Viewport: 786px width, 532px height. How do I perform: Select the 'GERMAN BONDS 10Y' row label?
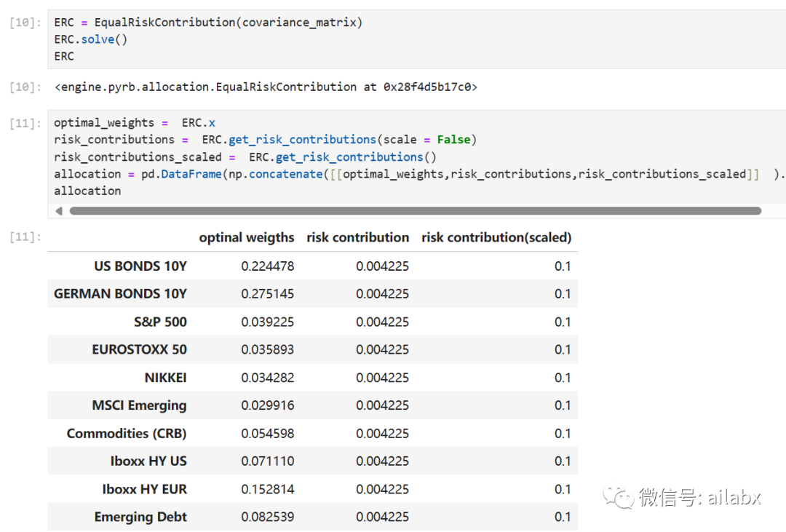(120, 294)
